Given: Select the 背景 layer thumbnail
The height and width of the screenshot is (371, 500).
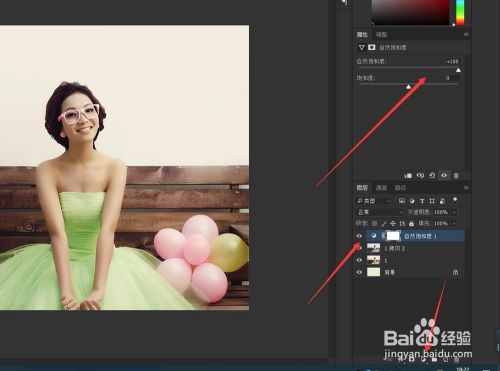Looking at the screenshot, I should [373, 272].
